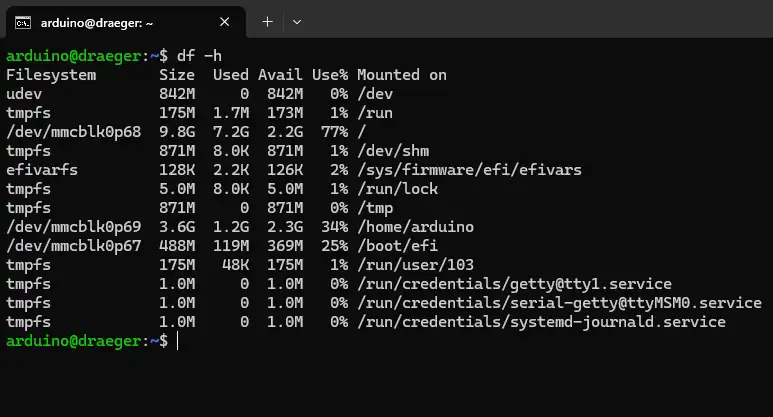Click the df -h command text

(x=199, y=56)
